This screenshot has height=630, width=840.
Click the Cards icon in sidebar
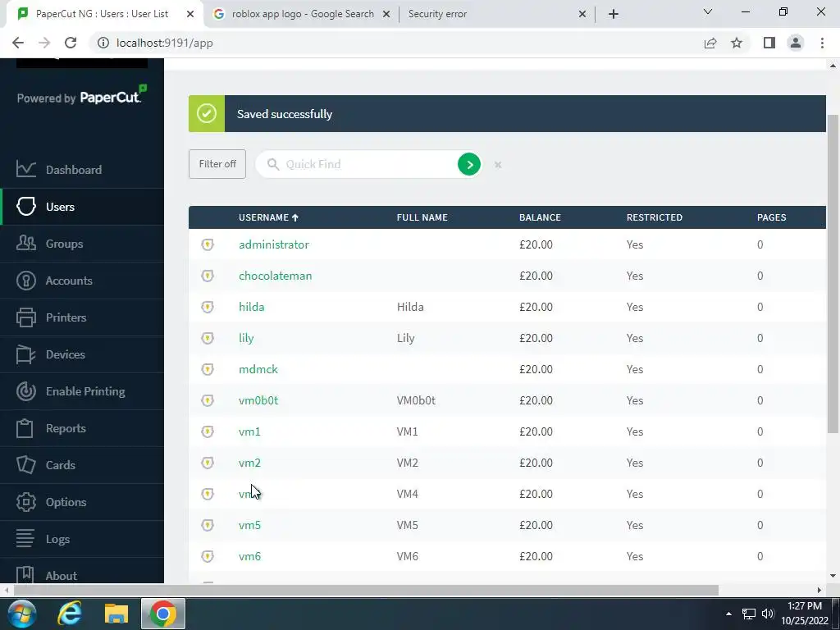[25, 464]
